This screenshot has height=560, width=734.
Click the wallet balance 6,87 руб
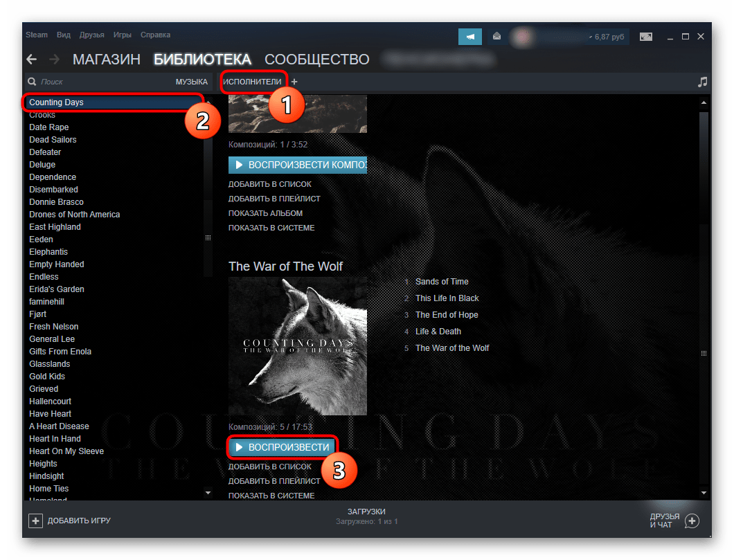pos(609,37)
